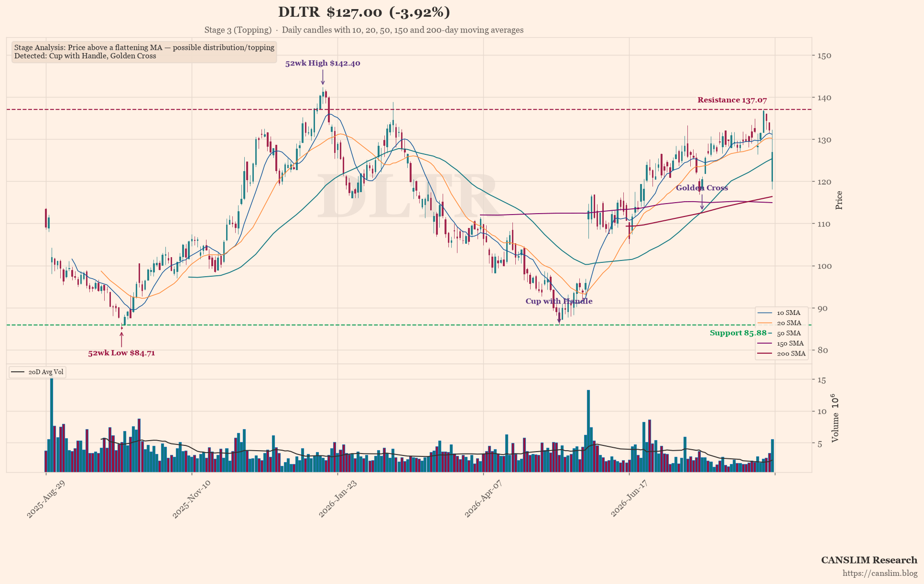Click the 2026-Jun-17 date label
This screenshot has height=584, width=924.
630,499
